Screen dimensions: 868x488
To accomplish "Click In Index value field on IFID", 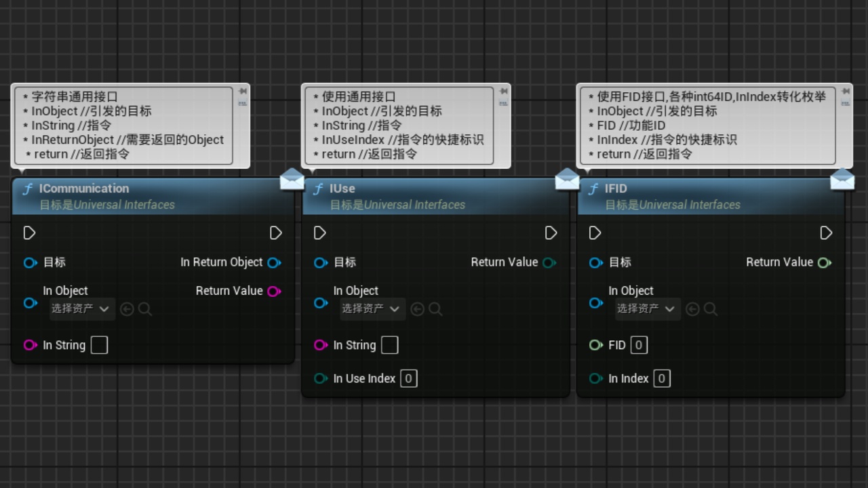I will 662,379.
